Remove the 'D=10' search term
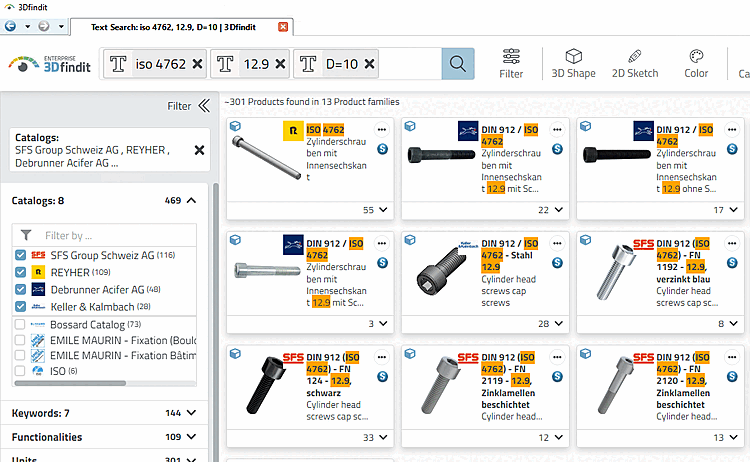The image size is (750, 462). pyautogui.click(x=369, y=64)
